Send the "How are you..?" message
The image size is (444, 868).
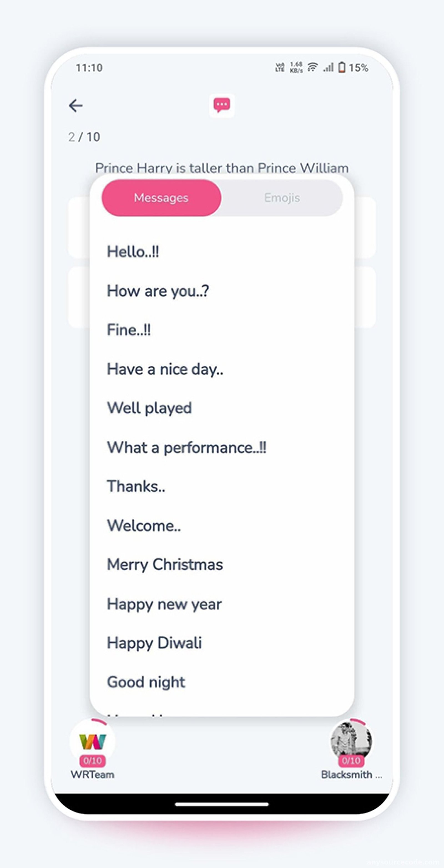tap(158, 291)
